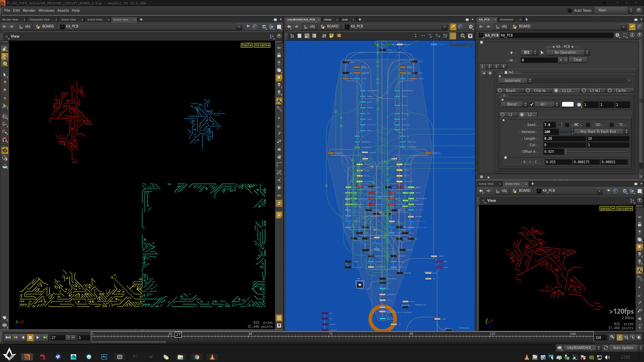644x362 pixels.
Task: Click the Auto Update button
Action: pyautogui.click(x=623, y=348)
